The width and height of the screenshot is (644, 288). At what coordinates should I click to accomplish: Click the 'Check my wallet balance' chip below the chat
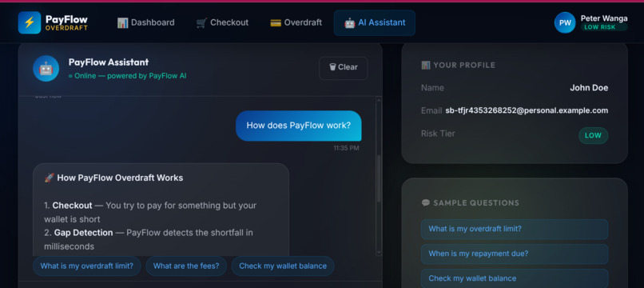(x=283, y=266)
